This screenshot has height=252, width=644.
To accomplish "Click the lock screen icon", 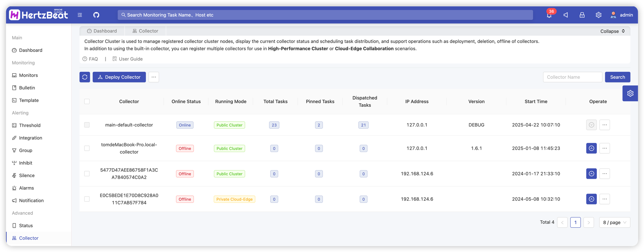I will pyautogui.click(x=582, y=15).
